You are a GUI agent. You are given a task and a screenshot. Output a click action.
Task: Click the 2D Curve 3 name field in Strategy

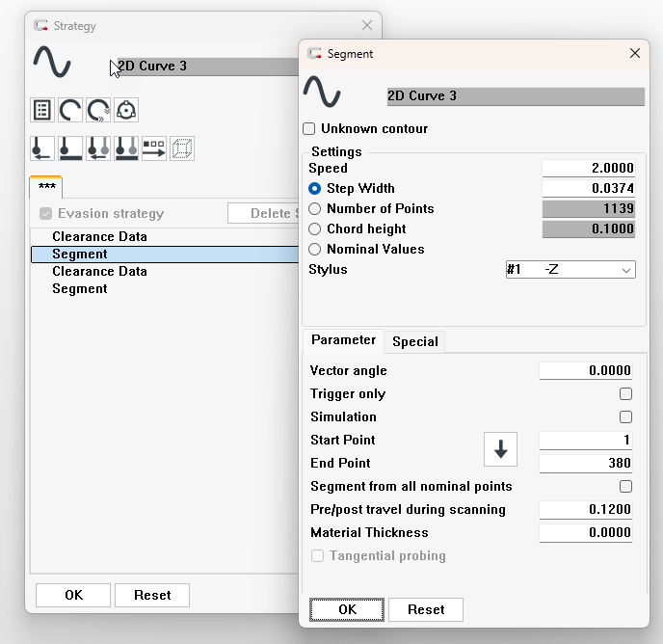pyautogui.click(x=208, y=67)
